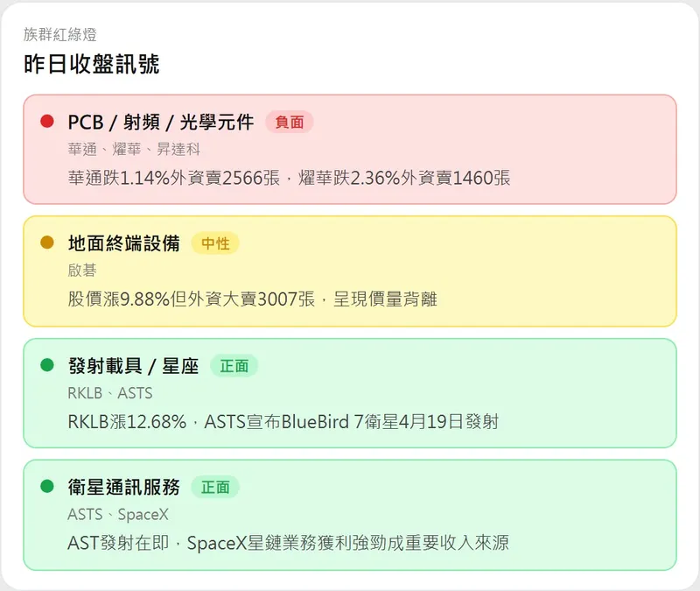700x591 pixels.
Task: Click the 股價漲9.88% summary text
Action: tap(252, 299)
